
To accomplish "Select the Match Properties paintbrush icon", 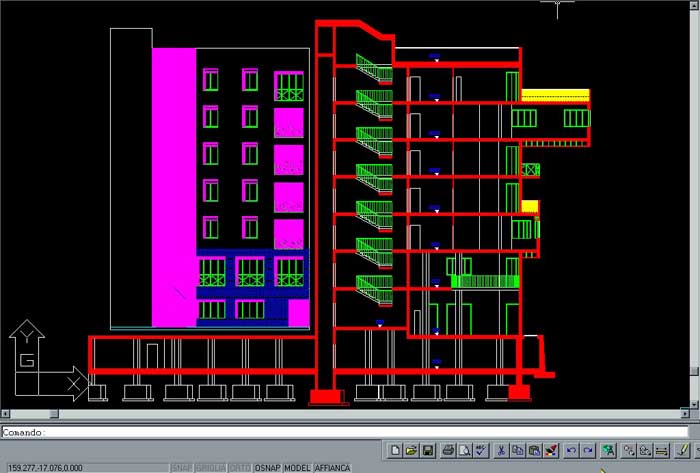I will point(549,451).
